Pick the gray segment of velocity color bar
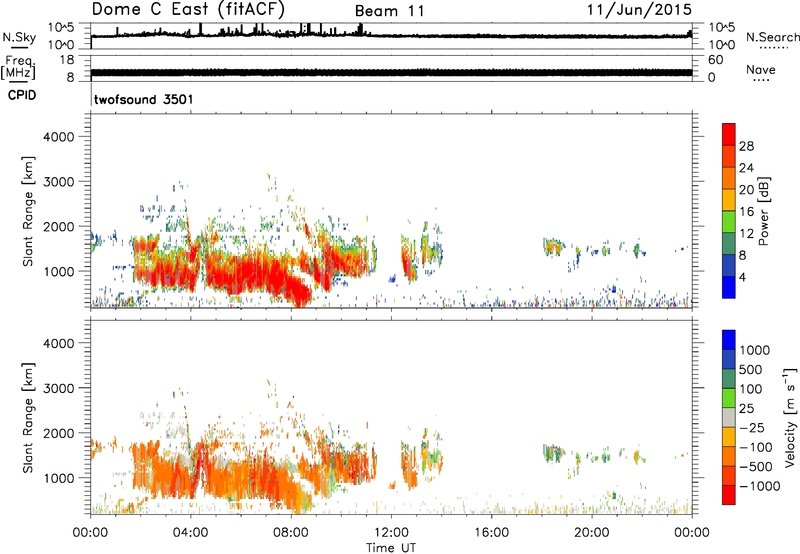800x554 pixels. click(x=729, y=418)
